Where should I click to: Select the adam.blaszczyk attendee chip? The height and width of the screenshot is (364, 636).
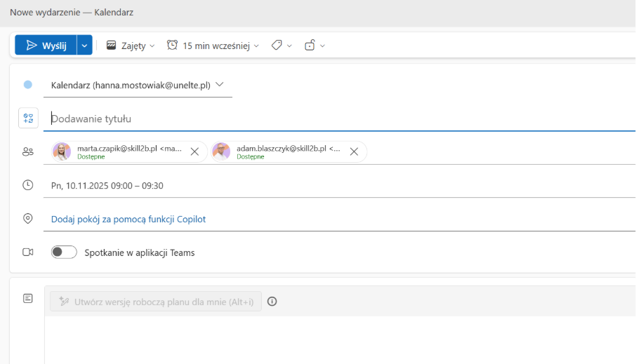pyautogui.click(x=289, y=151)
